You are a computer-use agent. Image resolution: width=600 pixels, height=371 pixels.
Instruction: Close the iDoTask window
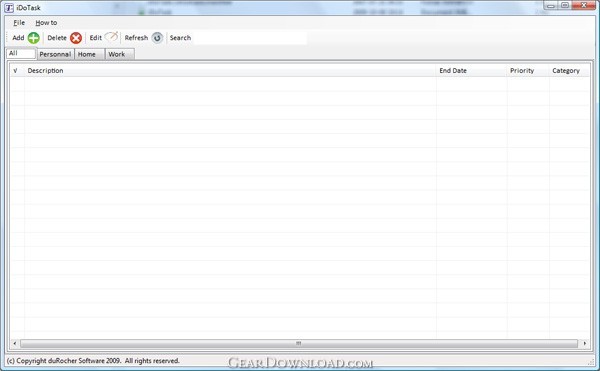(x=584, y=5)
